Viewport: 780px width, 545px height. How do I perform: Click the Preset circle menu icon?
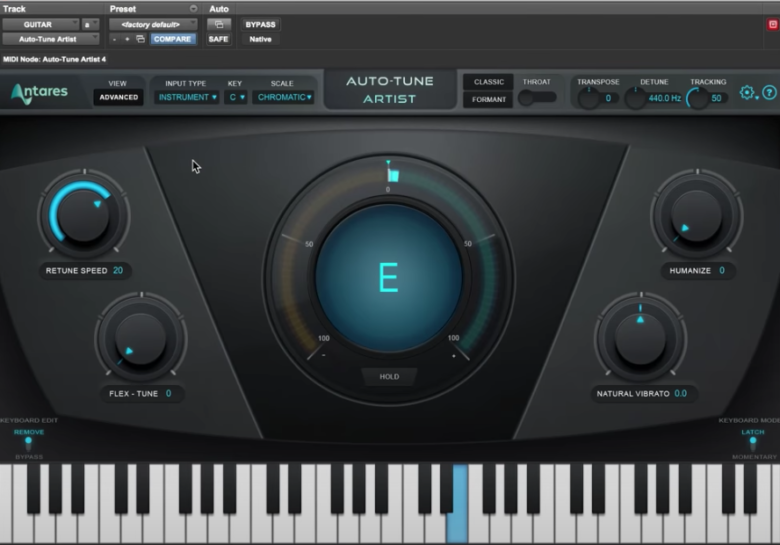[x=193, y=8]
